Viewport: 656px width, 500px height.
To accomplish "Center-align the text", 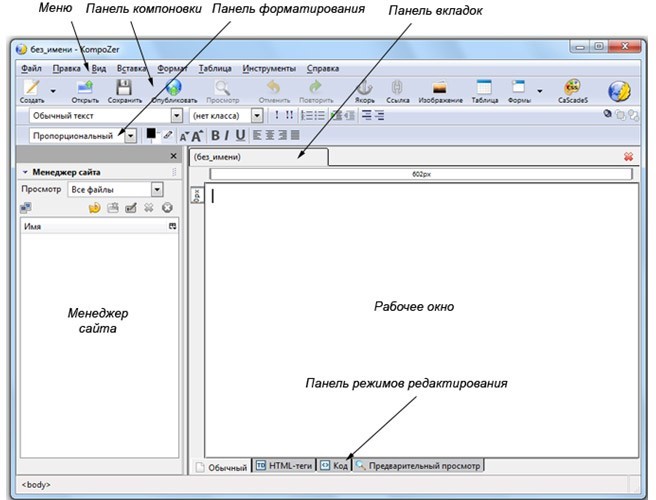I will [270, 135].
